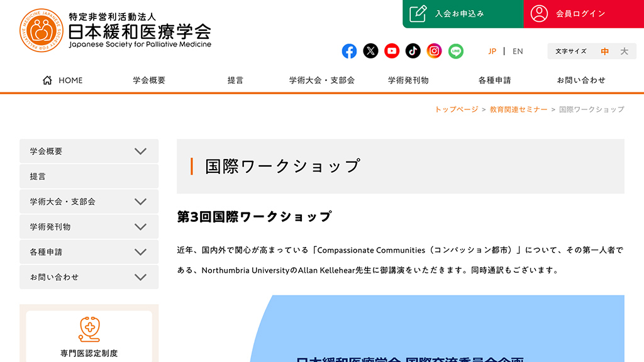Open 学術大会・支部会 in main navigation

pos(321,80)
